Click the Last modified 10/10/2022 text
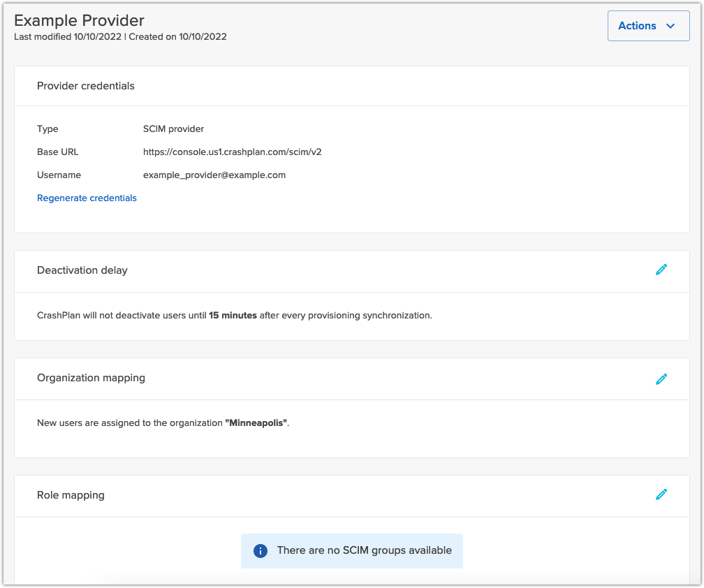The height and width of the screenshot is (588, 704). pyautogui.click(x=68, y=37)
